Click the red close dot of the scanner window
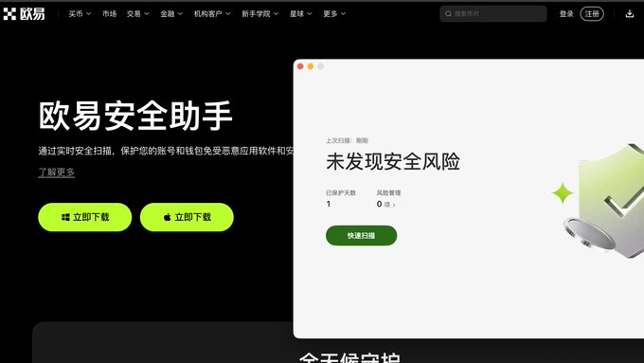Viewport: 644px width, 363px height. point(300,66)
